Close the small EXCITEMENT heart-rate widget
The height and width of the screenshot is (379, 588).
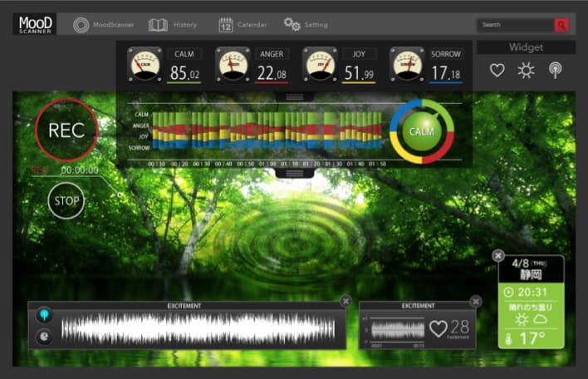(475, 301)
